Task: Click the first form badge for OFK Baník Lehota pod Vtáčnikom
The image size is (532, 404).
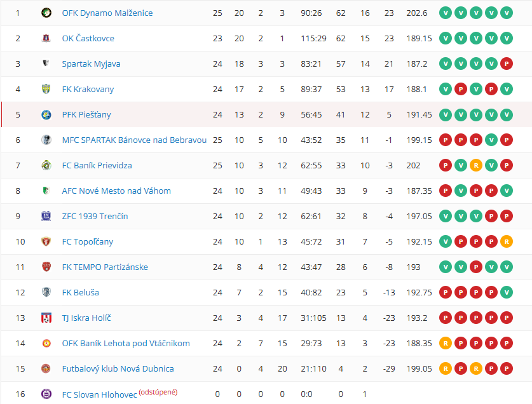Action: (446, 343)
